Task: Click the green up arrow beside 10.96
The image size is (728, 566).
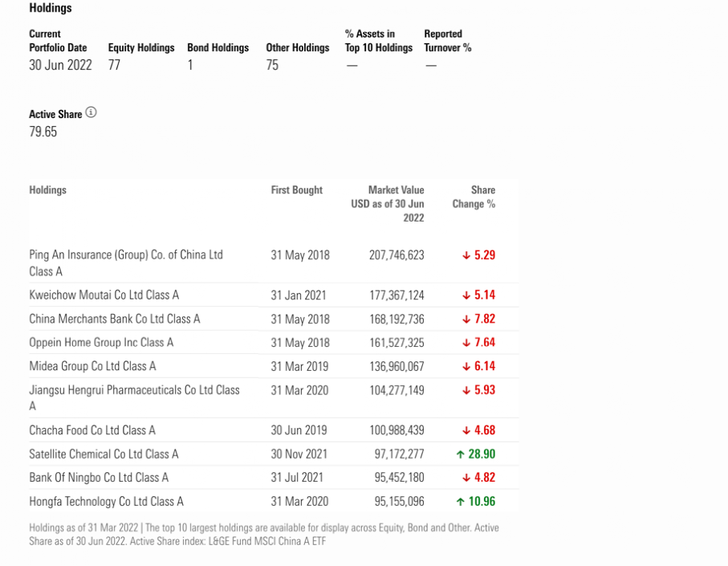Action: [460, 502]
